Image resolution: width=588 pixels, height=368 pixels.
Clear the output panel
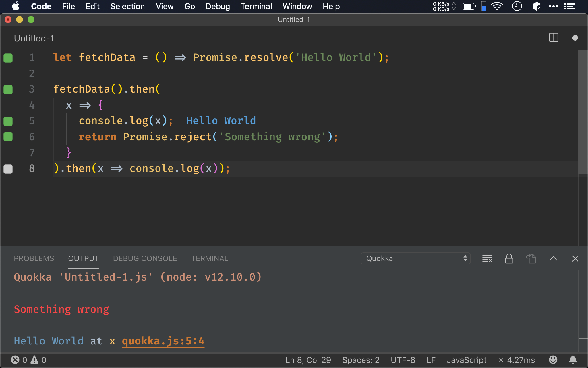click(x=487, y=258)
